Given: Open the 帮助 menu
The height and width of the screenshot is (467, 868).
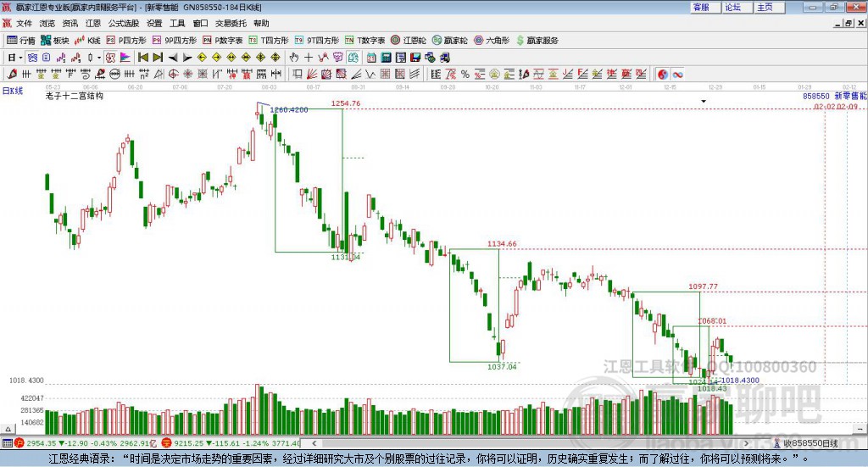Looking at the screenshot, I should 261,23.
